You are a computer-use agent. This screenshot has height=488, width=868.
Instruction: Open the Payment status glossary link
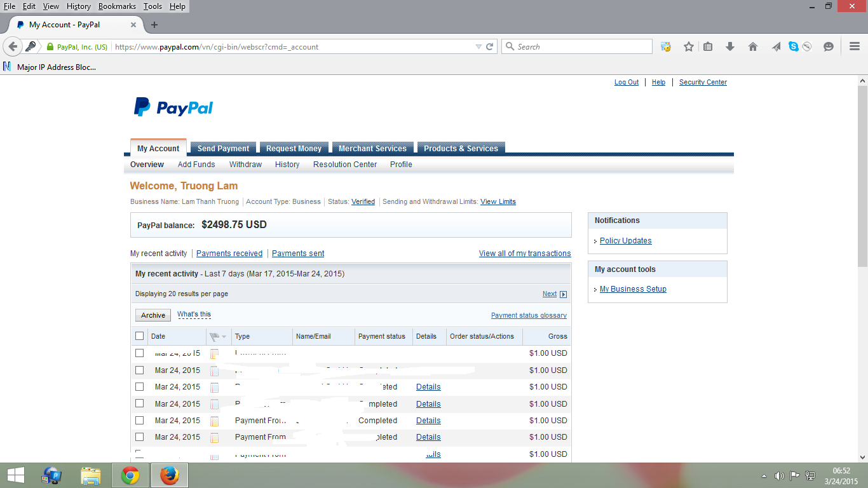point(529,316)
